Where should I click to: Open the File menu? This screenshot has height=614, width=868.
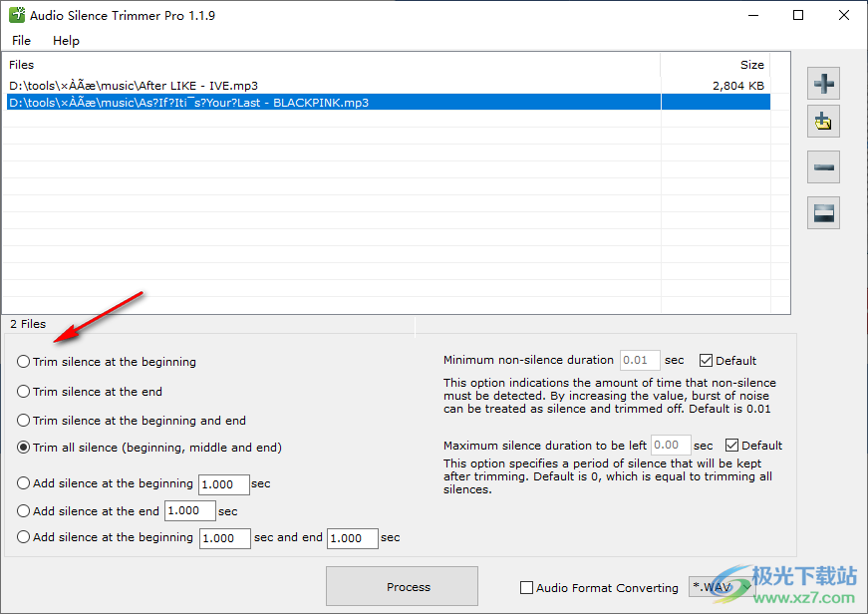pos(21,41)
